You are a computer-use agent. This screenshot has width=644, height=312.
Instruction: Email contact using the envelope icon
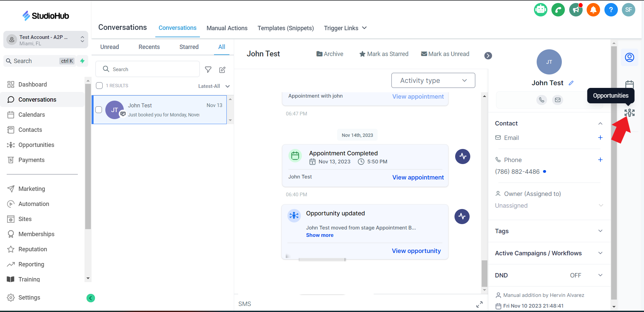557,100
